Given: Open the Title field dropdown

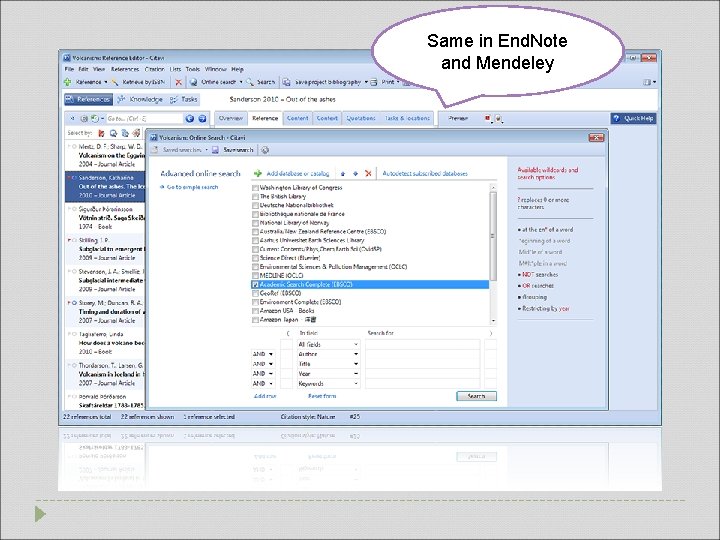Looking at the screenshot, I should click(x=356, y=364).
